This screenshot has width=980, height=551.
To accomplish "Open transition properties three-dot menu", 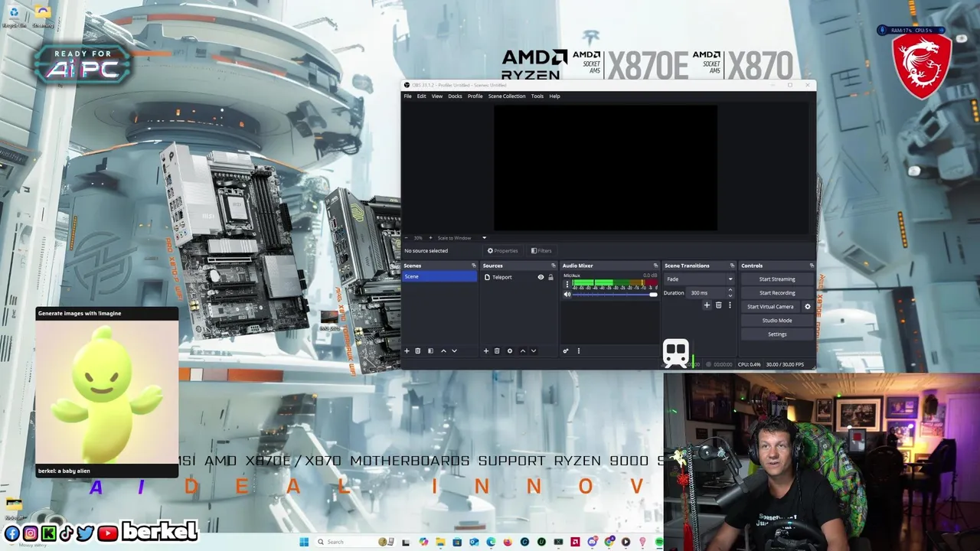I will [730, 305].
